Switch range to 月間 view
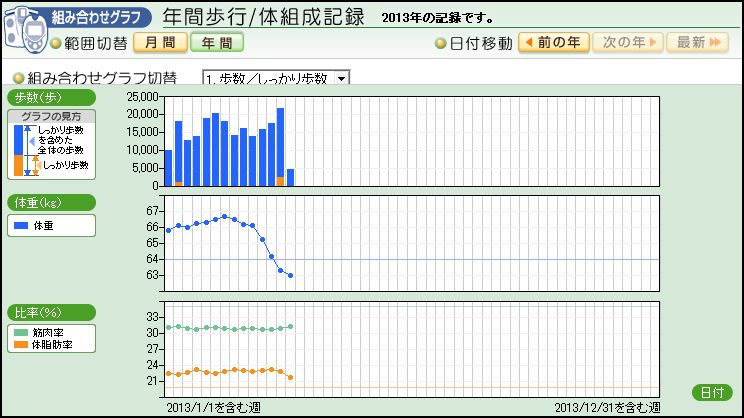This screenshot has width=744, height=418. [x=159, y=43]
